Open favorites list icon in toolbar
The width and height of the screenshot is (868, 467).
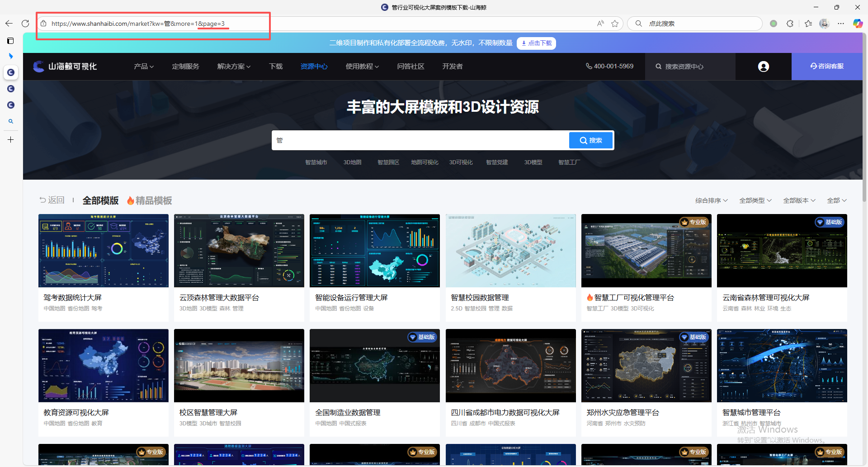(808, 24)
